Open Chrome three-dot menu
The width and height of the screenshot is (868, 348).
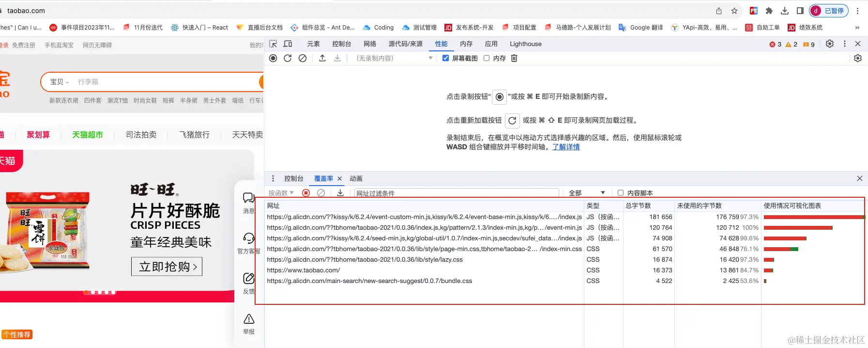click(x=857, y=11)
